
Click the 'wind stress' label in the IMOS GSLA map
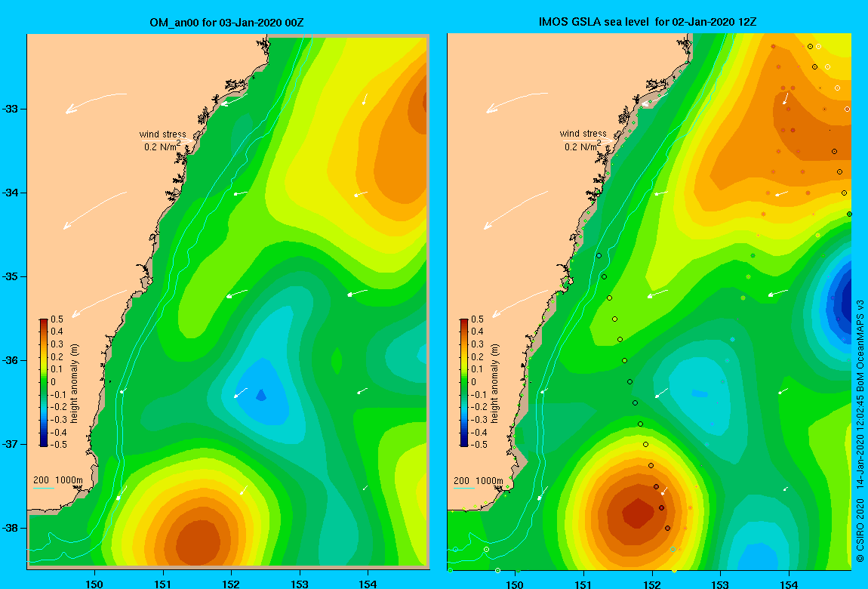coord(583,134)
